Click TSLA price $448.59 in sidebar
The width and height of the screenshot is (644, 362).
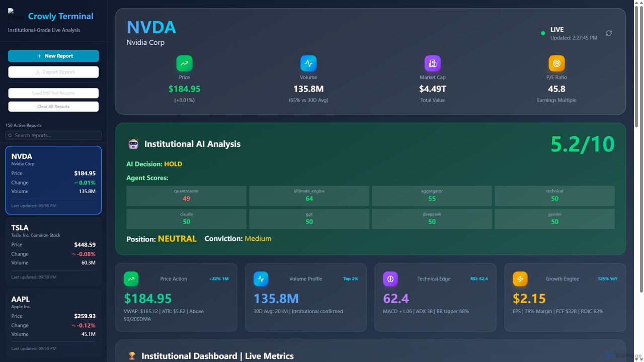click(x=85, y=245)
